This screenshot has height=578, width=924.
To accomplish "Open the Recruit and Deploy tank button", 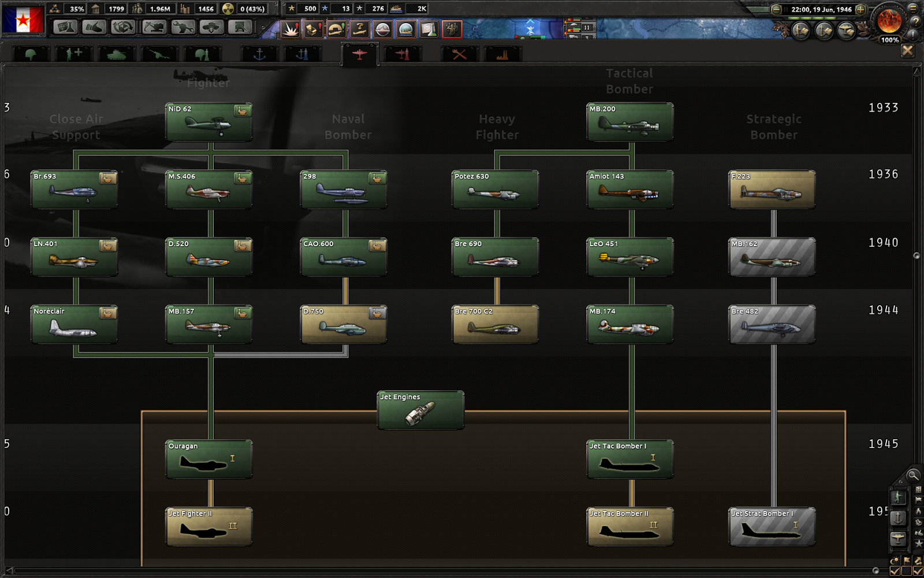I will coord(211,27).
